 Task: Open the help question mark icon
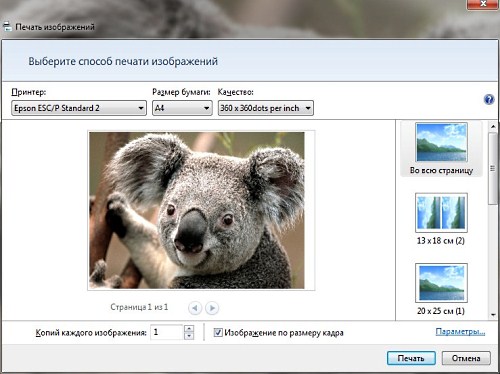click(x=489, y=99)
